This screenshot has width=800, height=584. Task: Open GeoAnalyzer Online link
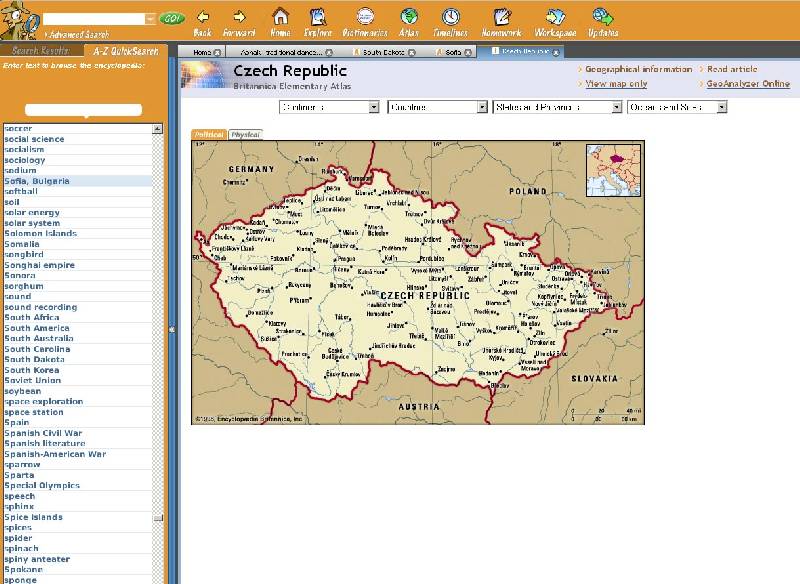click(x=748, y=84)
